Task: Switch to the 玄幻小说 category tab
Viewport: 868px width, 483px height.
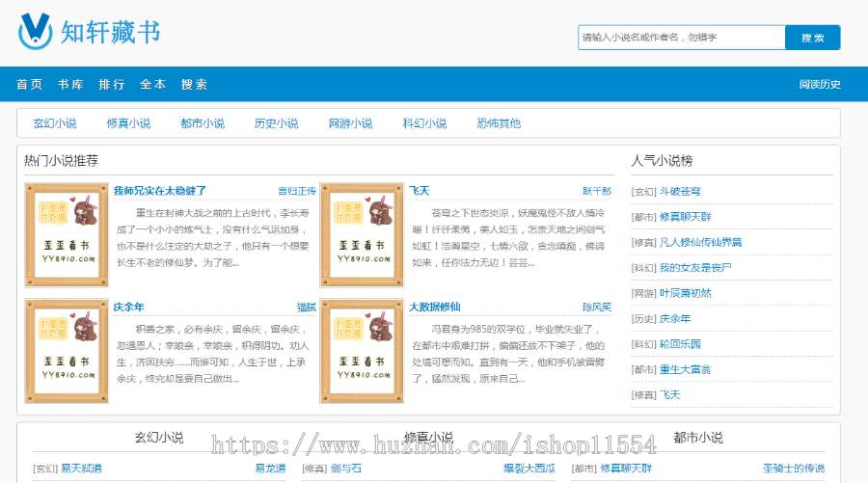Action: pos(55,123)
